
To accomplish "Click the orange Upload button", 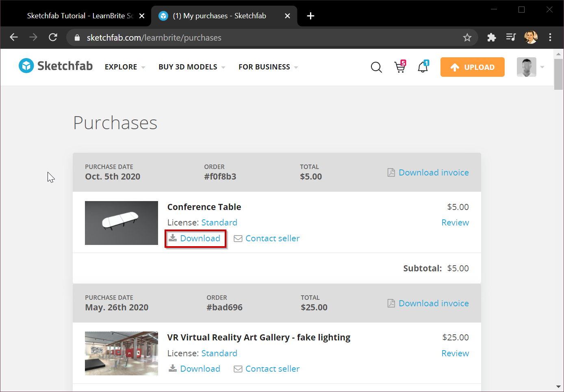I will pyautogui.click(x=473, y=67).
